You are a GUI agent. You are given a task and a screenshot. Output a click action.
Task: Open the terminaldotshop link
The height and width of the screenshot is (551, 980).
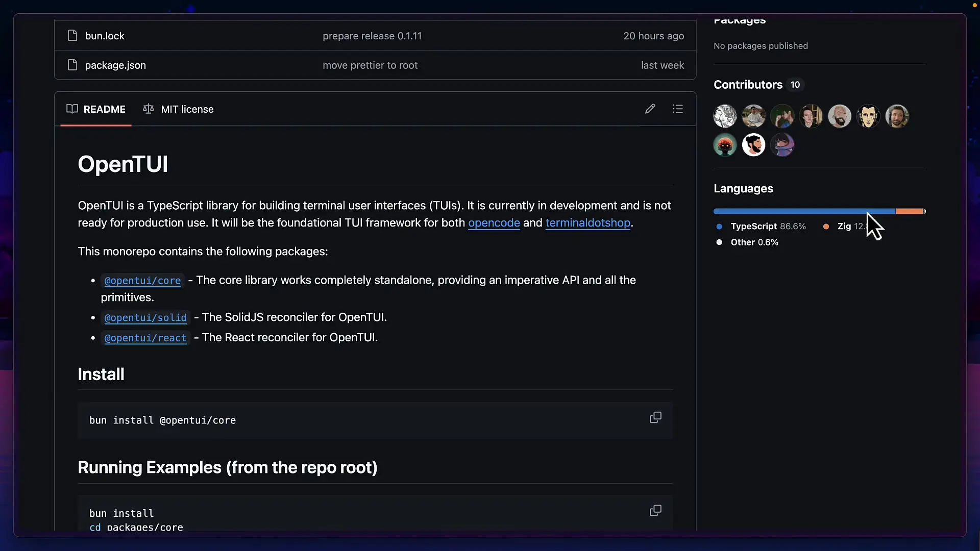coord(587,223)
